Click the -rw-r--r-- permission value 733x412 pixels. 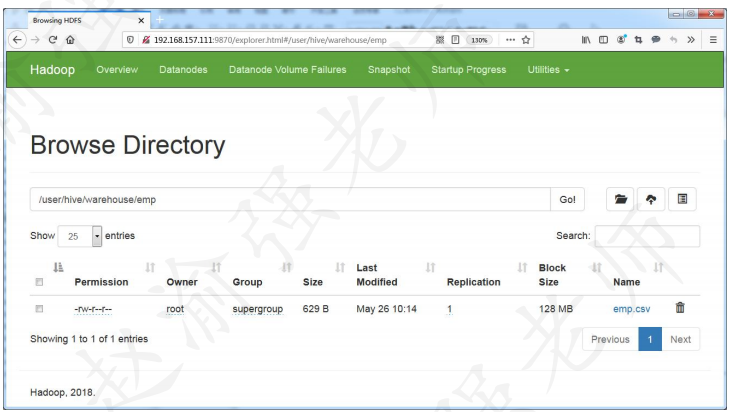(x=93, y=309)
